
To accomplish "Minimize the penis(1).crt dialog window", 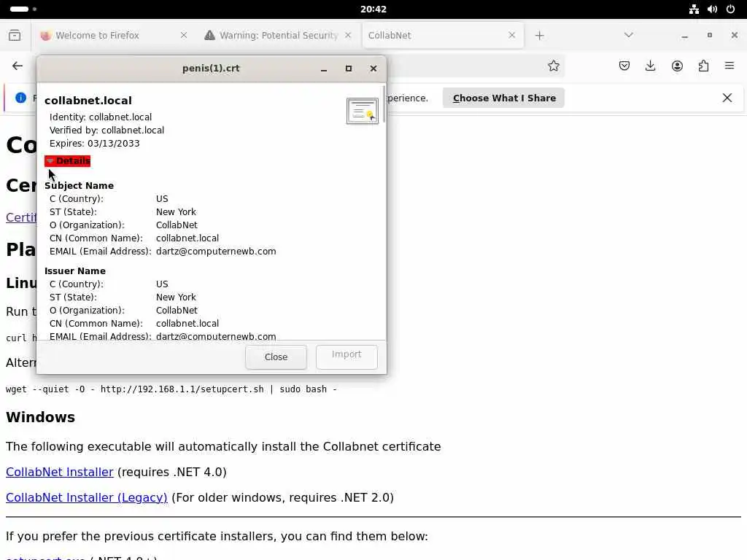I will 324,69.
